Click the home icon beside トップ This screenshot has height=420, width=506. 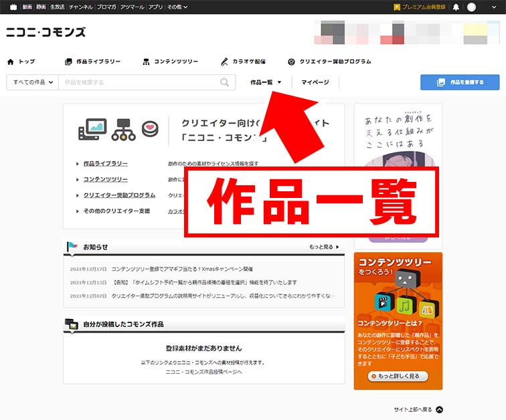[x=11, y=62]
